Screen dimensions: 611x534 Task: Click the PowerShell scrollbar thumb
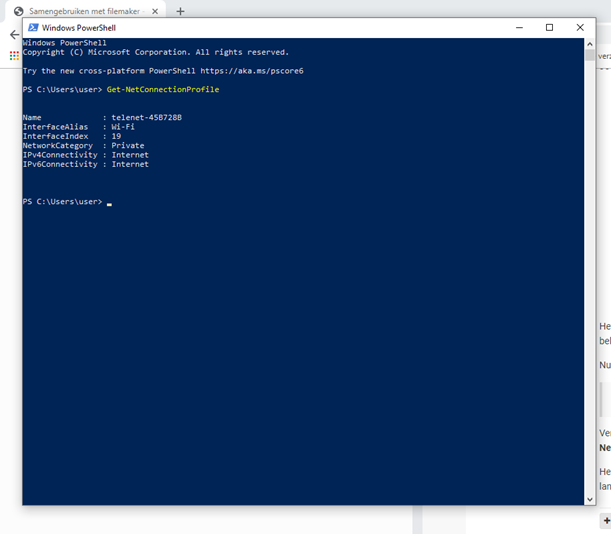coord(590,55)
